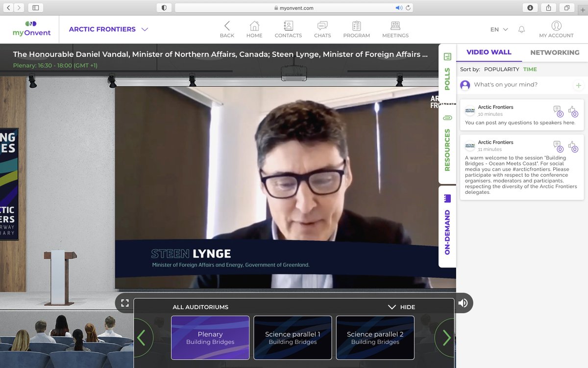The height and width of the screenshot is (368, 588).
Task: Open the Safari downloads icon
Action: 530,8
